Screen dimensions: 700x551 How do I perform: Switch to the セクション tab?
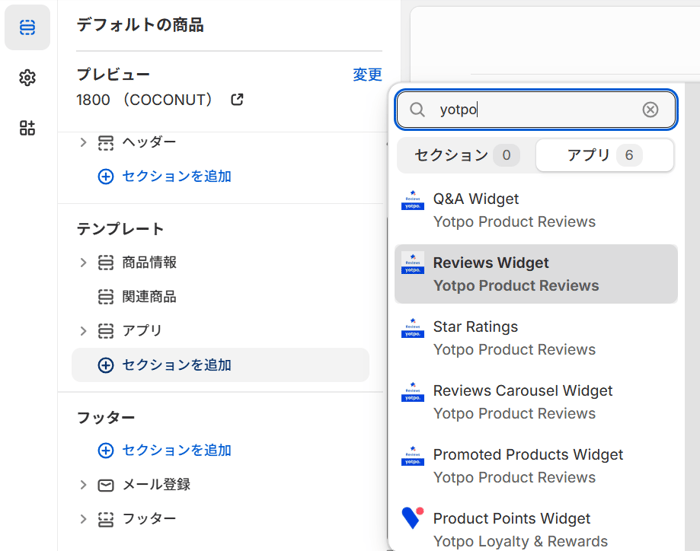point(467,155)
